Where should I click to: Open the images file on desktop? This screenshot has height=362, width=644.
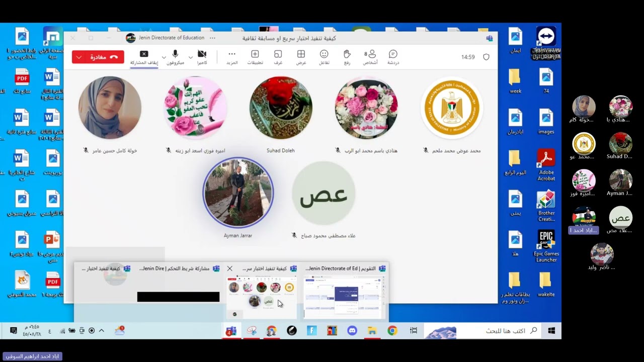pyautogui.click(x=546, y=122)
